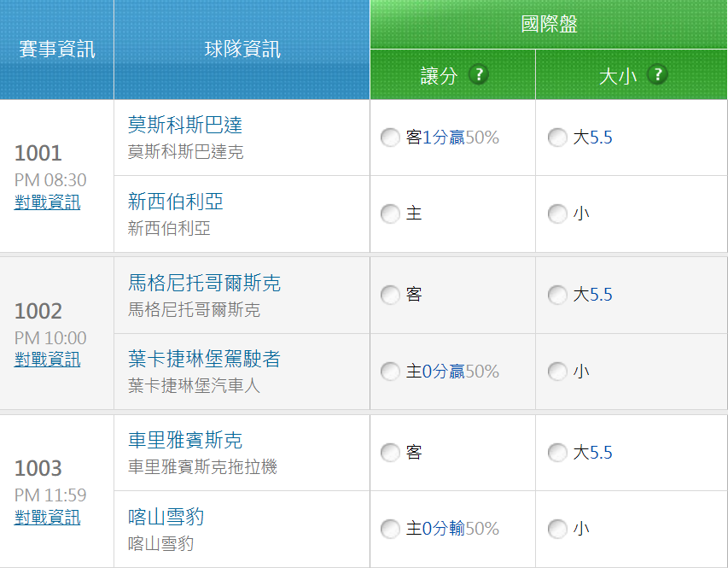This screenshot has height=568, width=728.
Task: Select 客 handicap for 馬格尼托哥爾斯克
Action: point(390,295)
